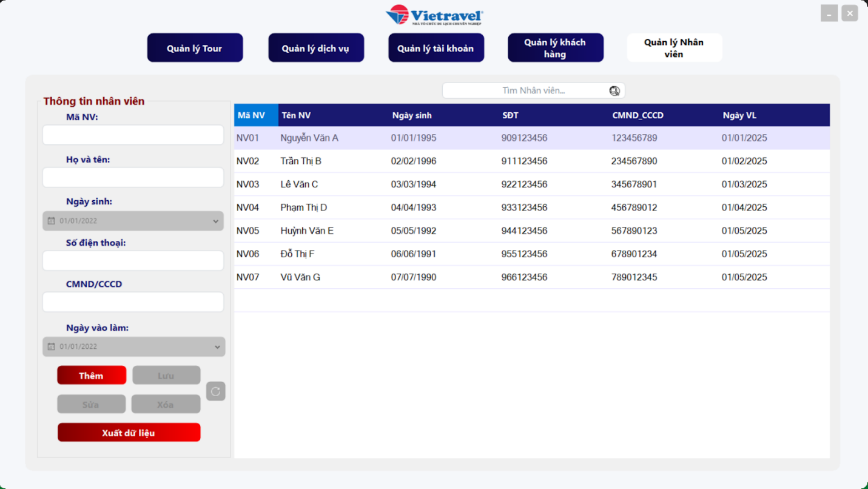The height and width of the screenshot is (489, 868).
Task: Sort by Tên NV column header
Action: (x=334, y=115)
